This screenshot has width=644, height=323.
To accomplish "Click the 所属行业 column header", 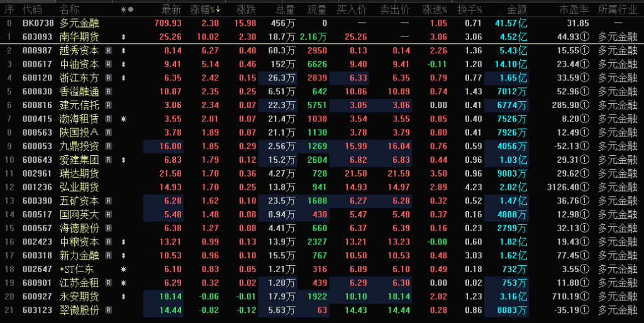I will pos(618,9).
